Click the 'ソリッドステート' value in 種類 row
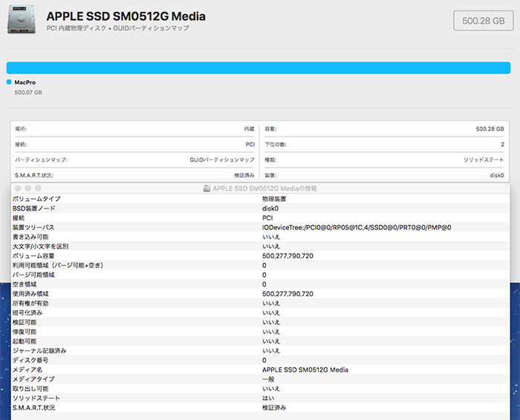Viewport: 520px width, 420px height. (x=484, y=160)
